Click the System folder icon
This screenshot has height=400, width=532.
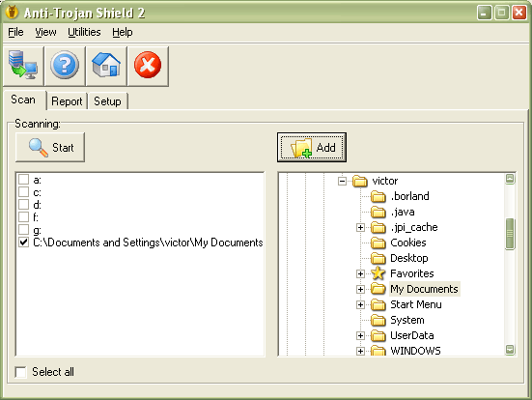(378, 320)
